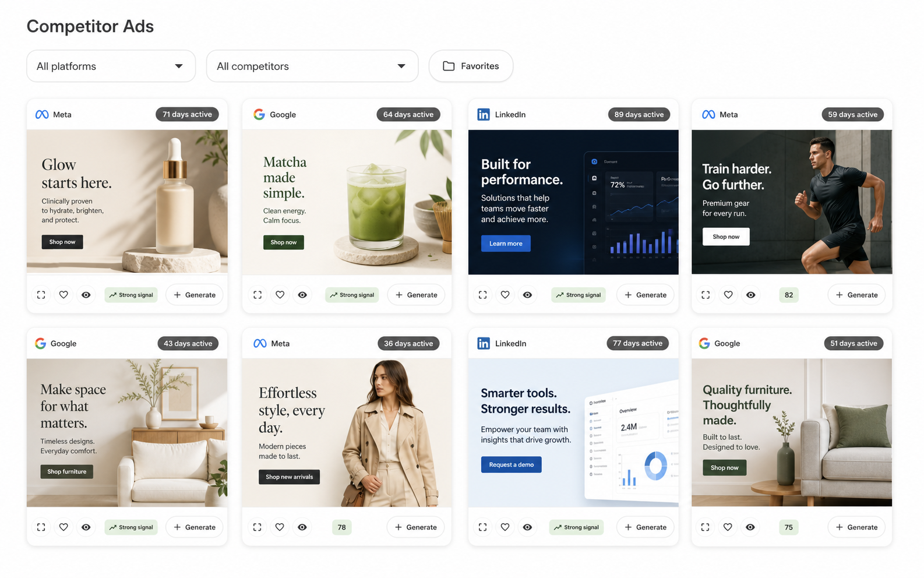Expand the Quality furniture ad fullscreen

pyautogui.click(x=705, y=527)
